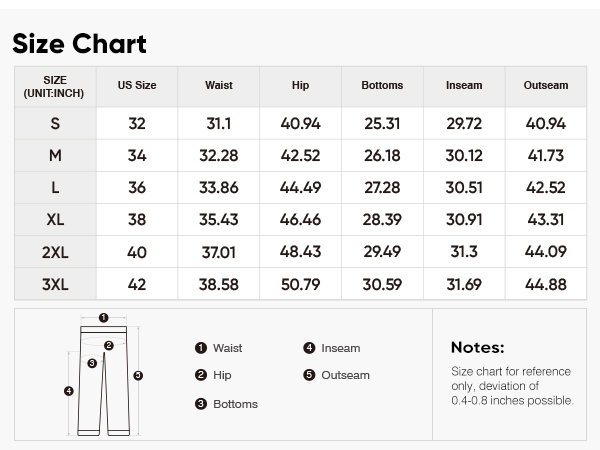Click marker 4 left of pants diagram
The height and width of the screenshot is (450, 600).
[68, 391]
